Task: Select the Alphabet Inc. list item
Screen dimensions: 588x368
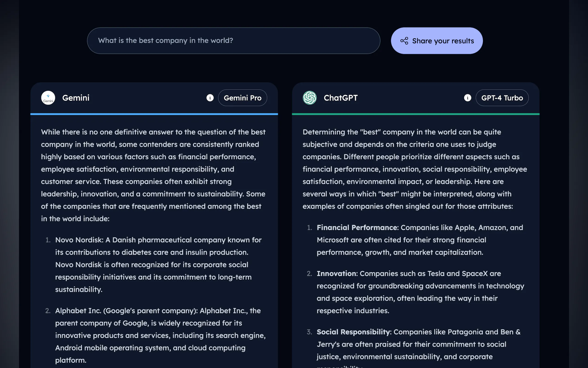Action: 158,335
